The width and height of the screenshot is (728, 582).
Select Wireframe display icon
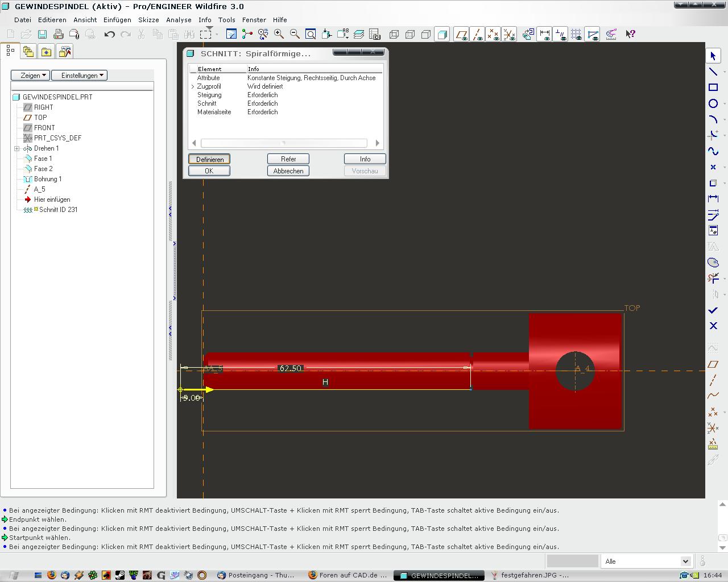point(394,34)
